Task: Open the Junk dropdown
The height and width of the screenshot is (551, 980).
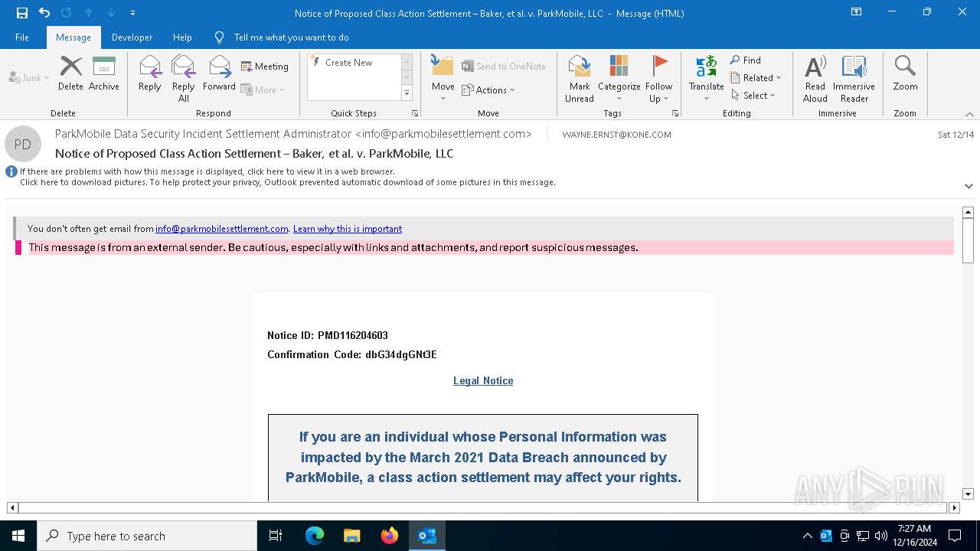Action: (x=29, y=77)
